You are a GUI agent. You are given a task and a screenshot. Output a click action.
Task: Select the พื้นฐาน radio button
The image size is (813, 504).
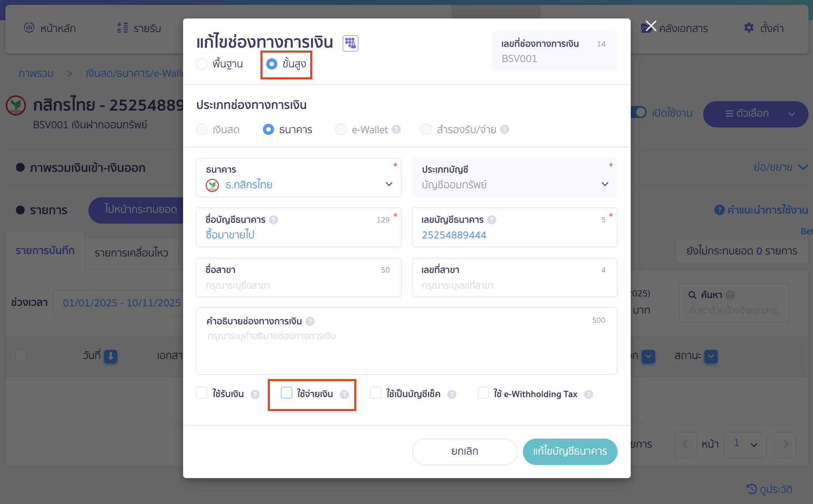pyautogui.click(x=202, y=64)
